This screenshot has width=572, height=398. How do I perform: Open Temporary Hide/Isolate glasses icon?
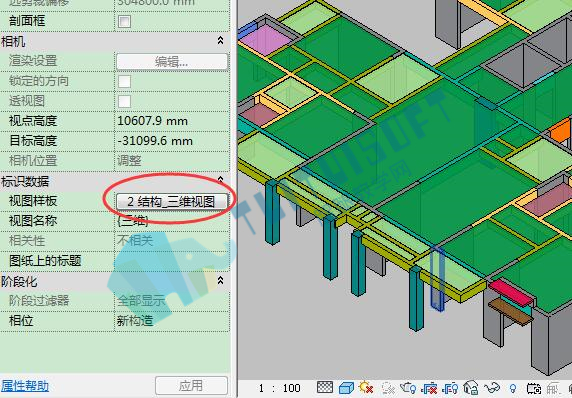coord(492,387)
